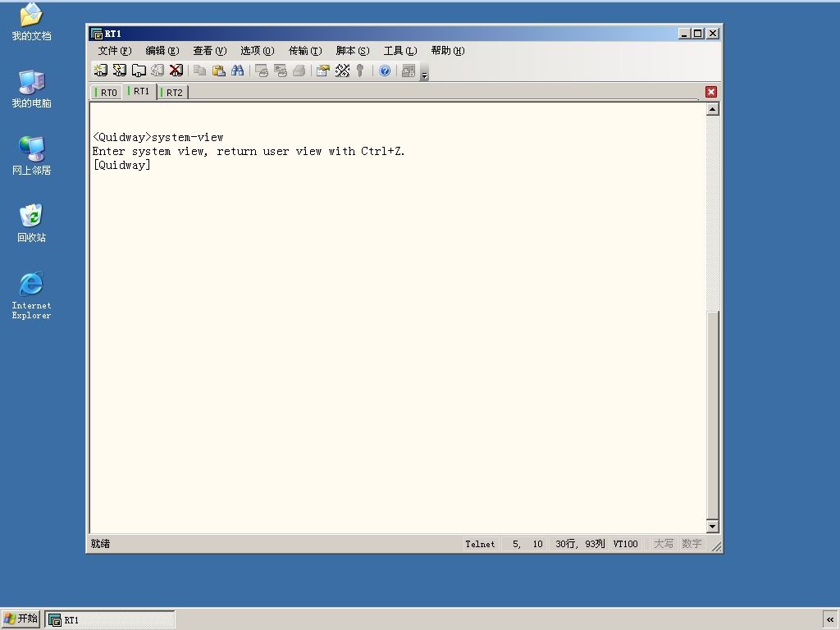Switch to the RT2 session tab
The width and height of the screenshot is (840, 630).
(173, 93)
